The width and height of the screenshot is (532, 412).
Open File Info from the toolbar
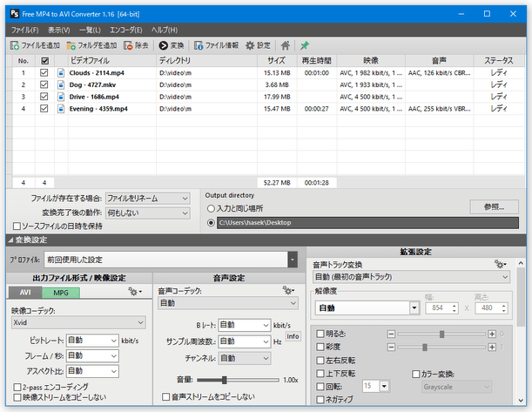(216, 45)
